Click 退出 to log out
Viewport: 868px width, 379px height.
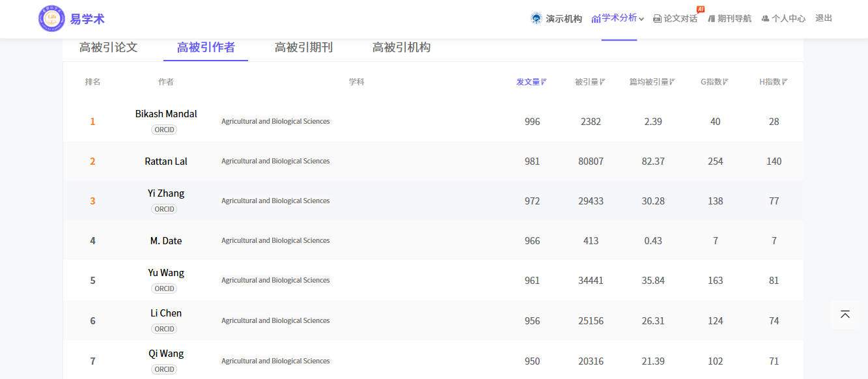pyautogui.click(x=824, y=18)
